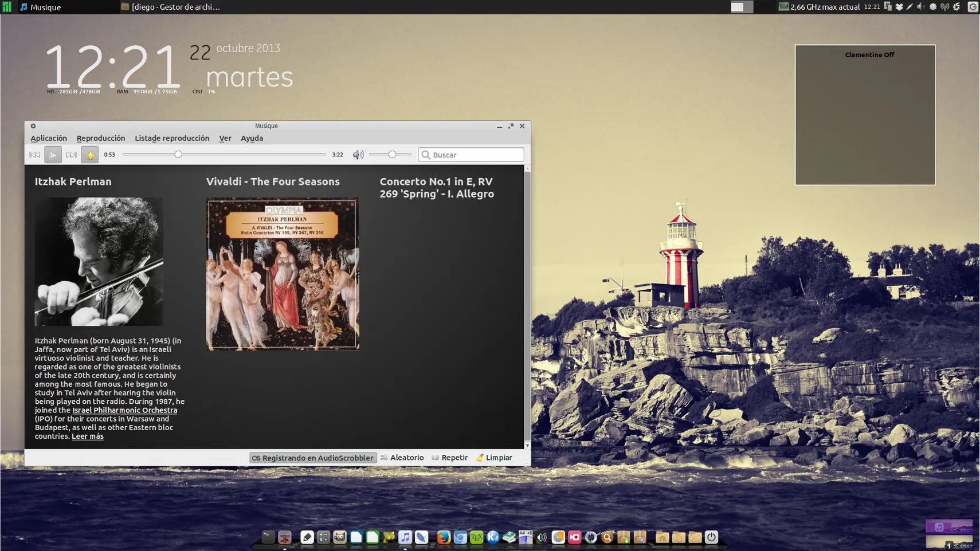Viewport: 980px width, 551px height.
Task: Click the track progress slider
Action: [224, 155]
